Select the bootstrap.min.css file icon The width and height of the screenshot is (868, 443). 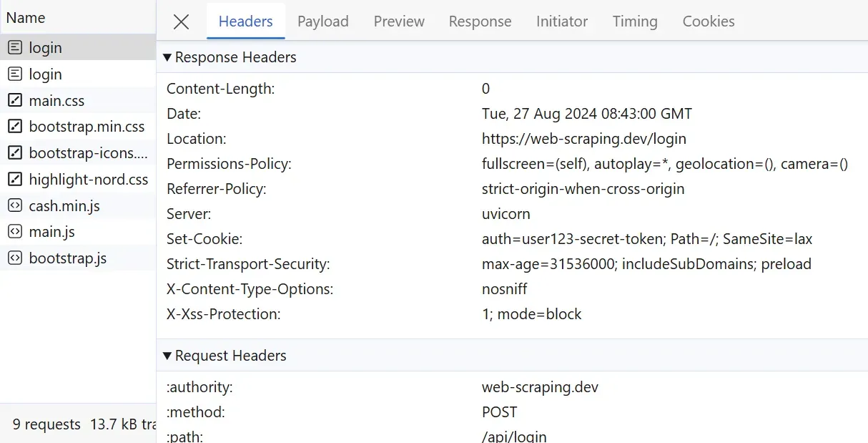tap(16, 127)
